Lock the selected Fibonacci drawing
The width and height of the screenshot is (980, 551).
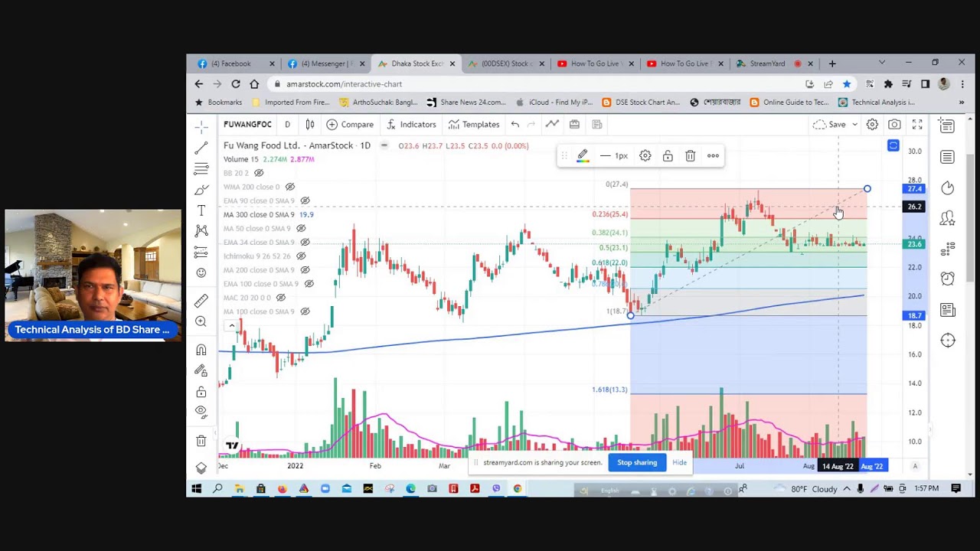[x=668, y=156]
